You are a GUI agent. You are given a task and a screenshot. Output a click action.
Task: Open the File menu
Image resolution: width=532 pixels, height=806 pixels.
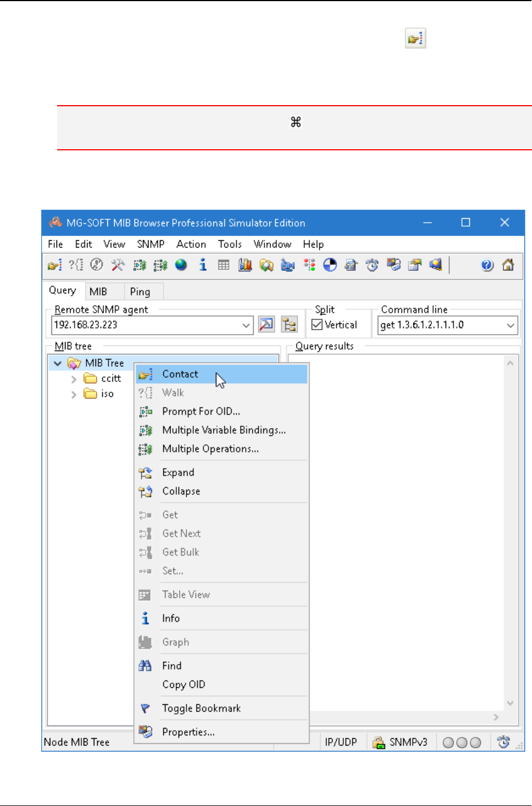tap(55, 244)
